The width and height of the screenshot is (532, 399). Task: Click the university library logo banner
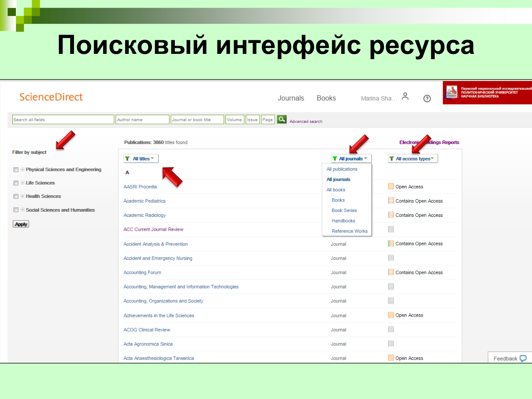[487, 92]
